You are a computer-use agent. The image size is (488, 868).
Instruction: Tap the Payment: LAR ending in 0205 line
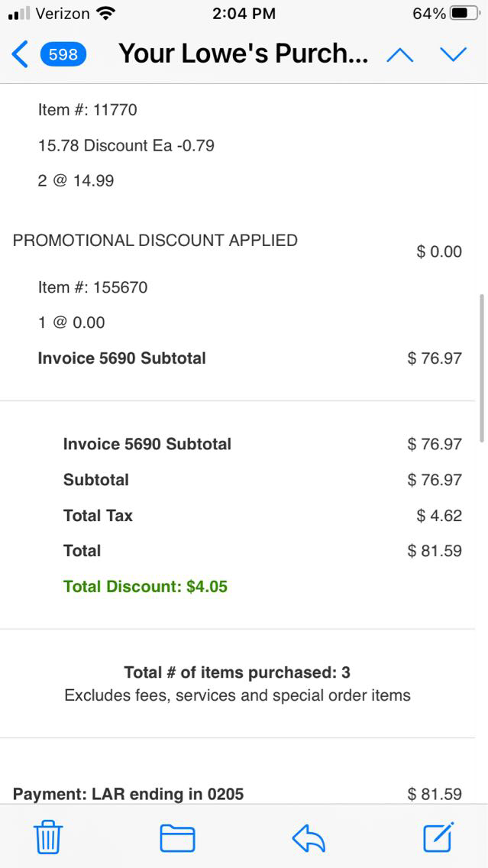tap(128, 794)
